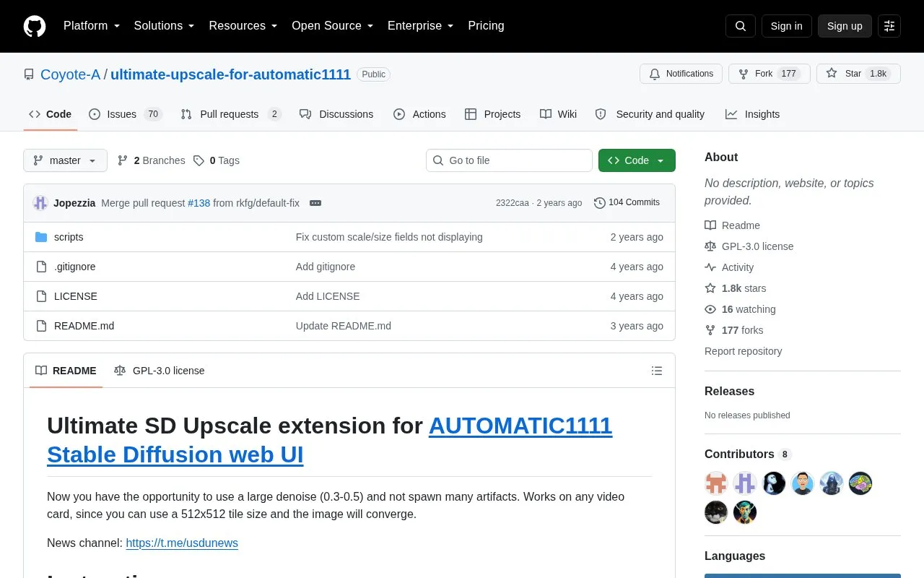Expand the Solutions menu
The width and height of the screenshot is (924, 578).
165,26
